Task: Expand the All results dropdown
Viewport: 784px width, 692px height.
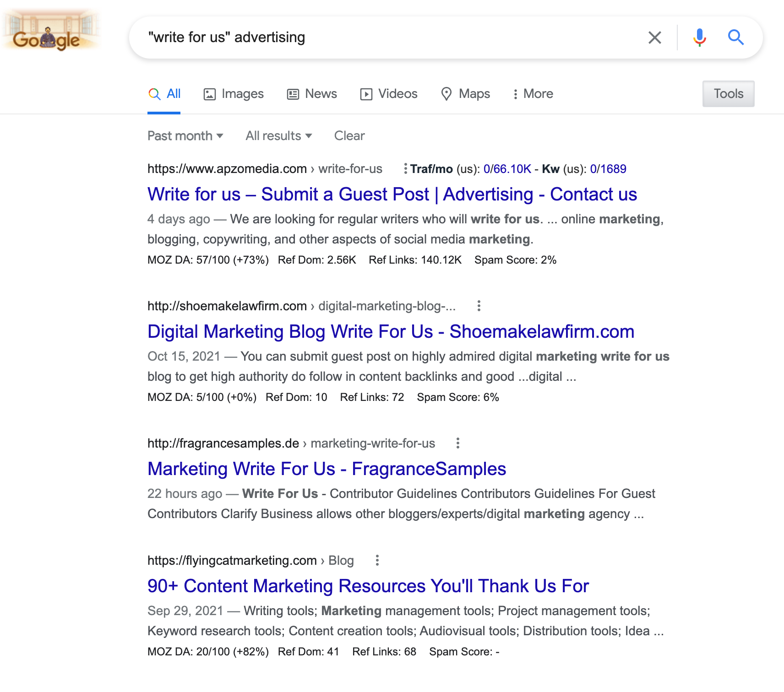Action: pyautogui.click(x=278, y=135)
